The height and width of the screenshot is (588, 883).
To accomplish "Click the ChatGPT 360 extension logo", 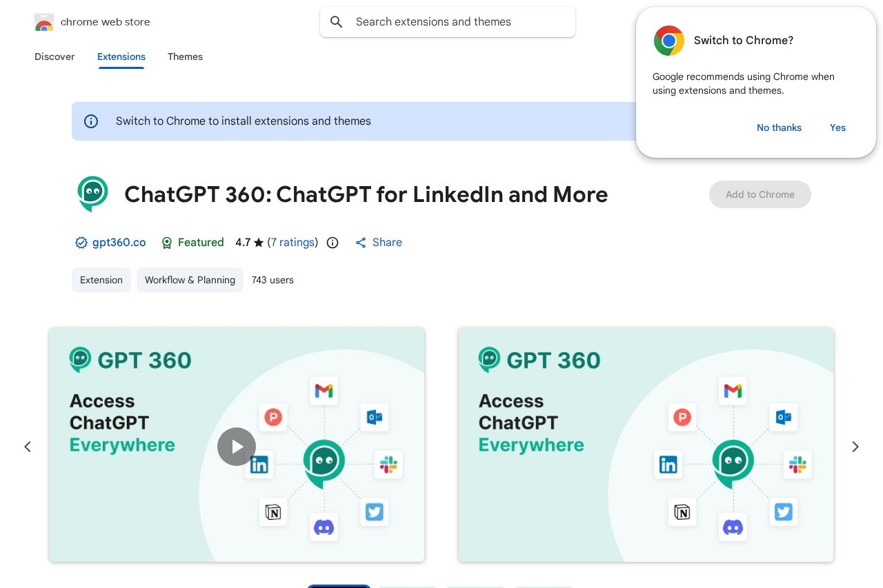I will pos(92,194).
